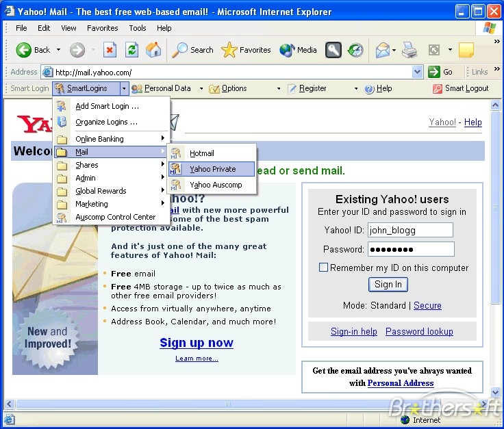This screenshot has height=429, width=504.
Task: Open the History clock icon
Action: (x=355, y=50)
